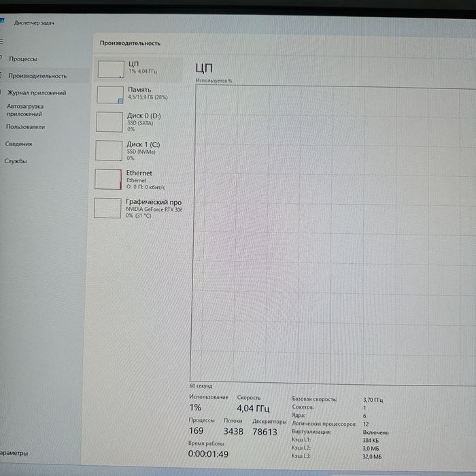
Task: Click Кэш L1 value 384 КБ
Action: pos(371,440)
